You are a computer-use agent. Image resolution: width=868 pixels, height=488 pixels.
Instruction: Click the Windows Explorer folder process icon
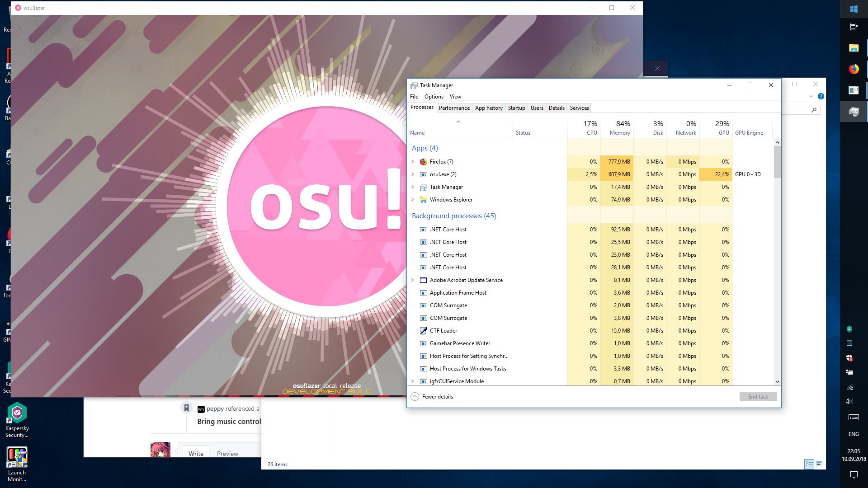coord(424,200)
